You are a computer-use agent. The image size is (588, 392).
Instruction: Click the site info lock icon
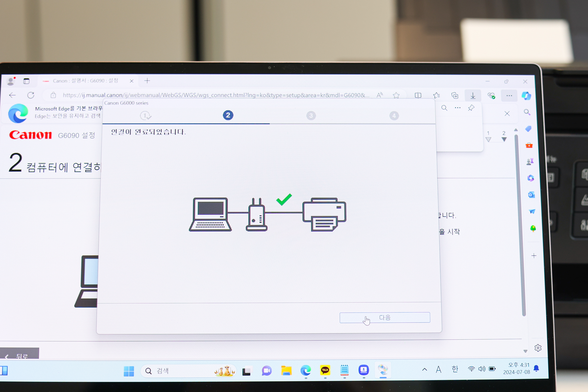[x=53, y=95]
